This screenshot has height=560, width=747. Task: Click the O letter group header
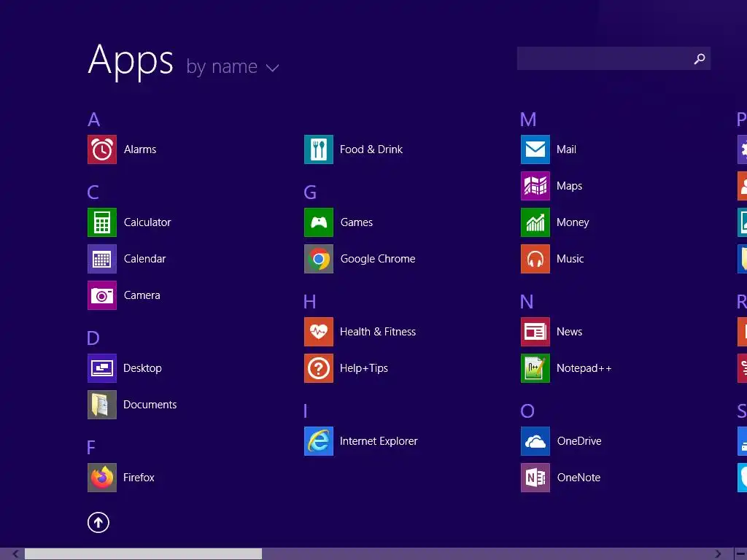(527, 411)
